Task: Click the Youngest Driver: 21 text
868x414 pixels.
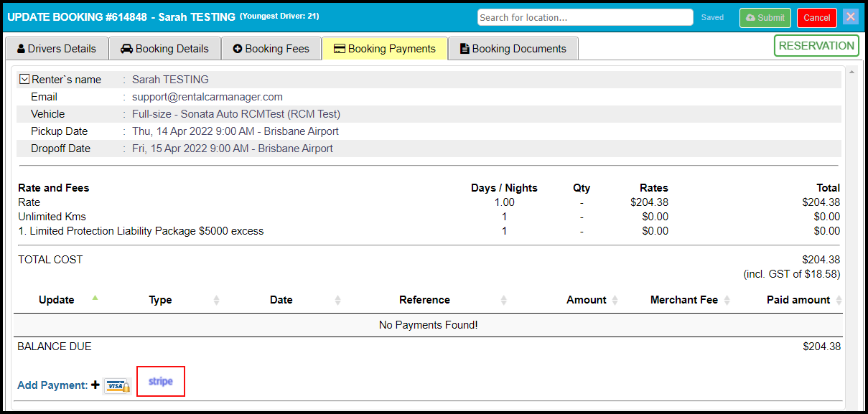Action: pyautogui.click(x=279, y=16)
